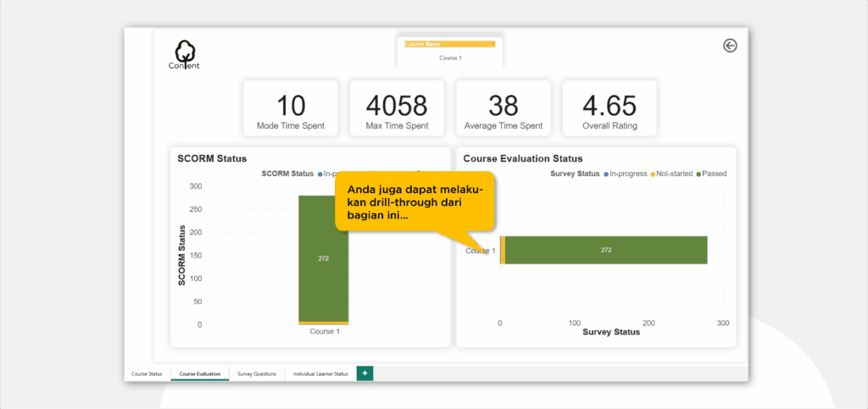Click the Course Evaluation Status chart title
This screenshot has height=409, width=868.
pos(522,158)
